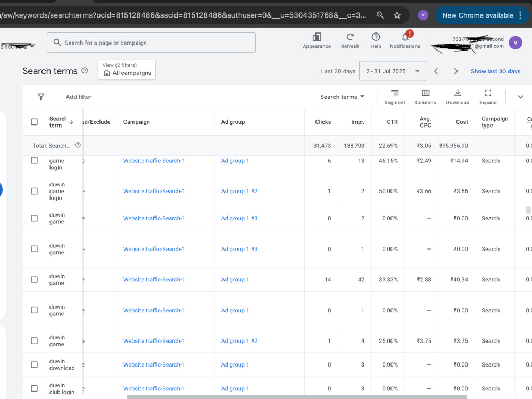Viewport: 532px width, 399px height.
Task: Open the account switcher dropdown arrow
Action: tap(32, 46)
